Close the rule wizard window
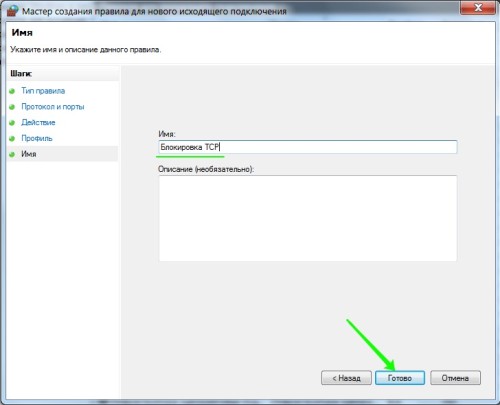The image size is (500, 405). [x=478, y=7]
